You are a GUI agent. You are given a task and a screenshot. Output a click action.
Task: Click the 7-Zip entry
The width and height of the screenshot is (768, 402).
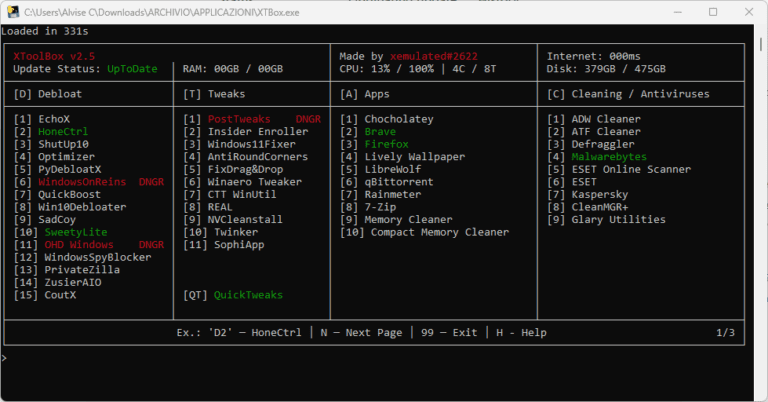point(368,207)
